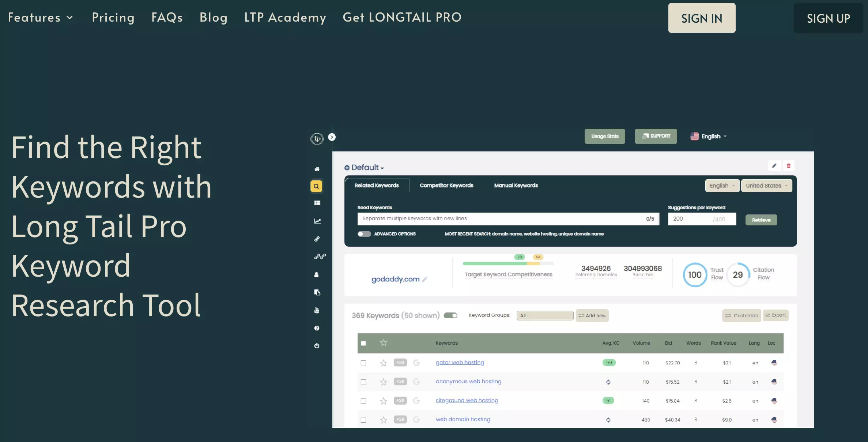Open the rank tracker graph nodes icon
The image size is (868, 442).
coord(320,256)
